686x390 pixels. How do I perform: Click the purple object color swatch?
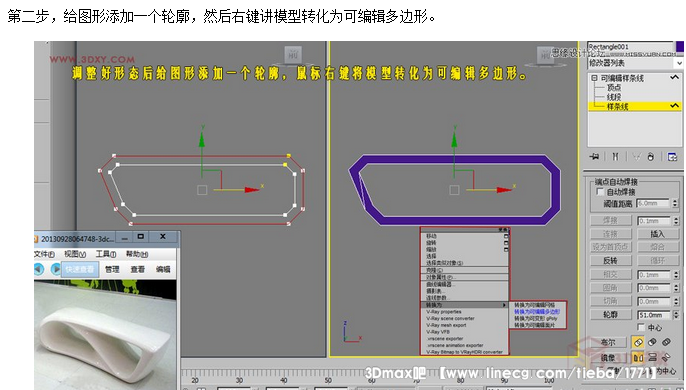[x=679, y=47]
